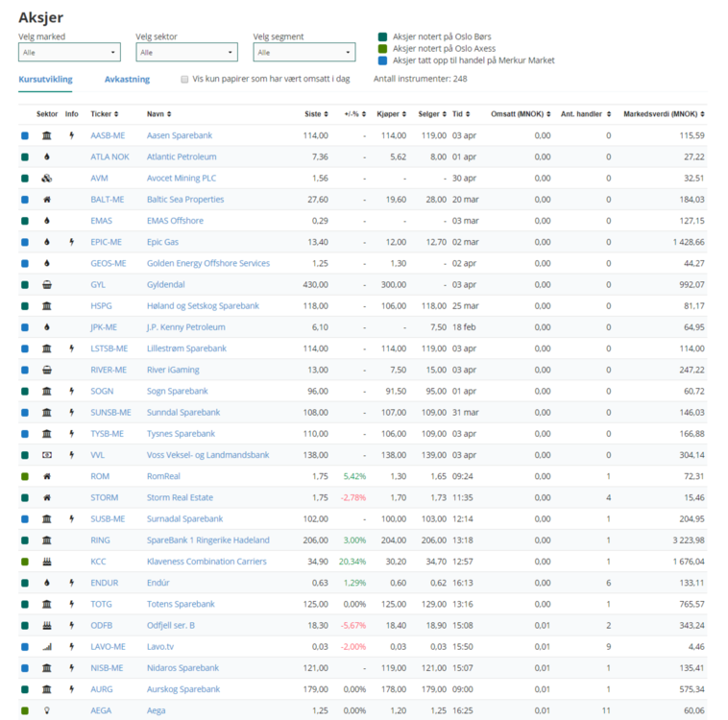Click Antall instrumenter: 248 text

pos(420,79)
